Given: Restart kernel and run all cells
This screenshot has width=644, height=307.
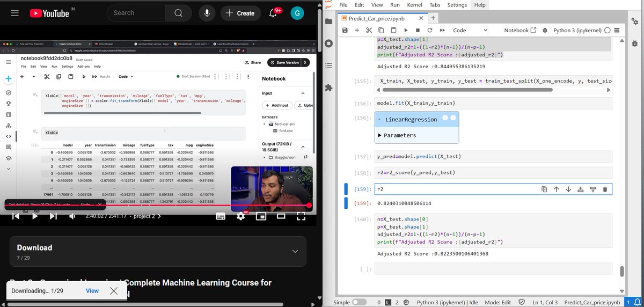Looking at the screenshot, I should pos(442,31).
